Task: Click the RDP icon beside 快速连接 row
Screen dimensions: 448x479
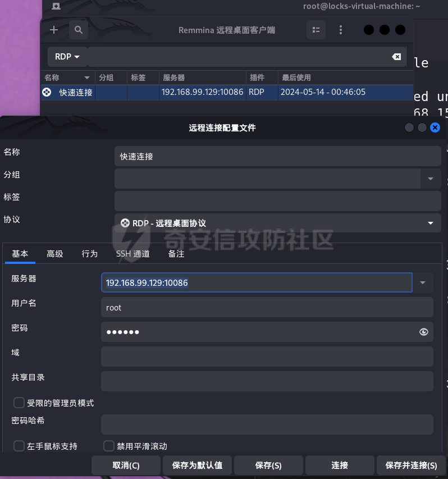Action: (x=47, y=92)
